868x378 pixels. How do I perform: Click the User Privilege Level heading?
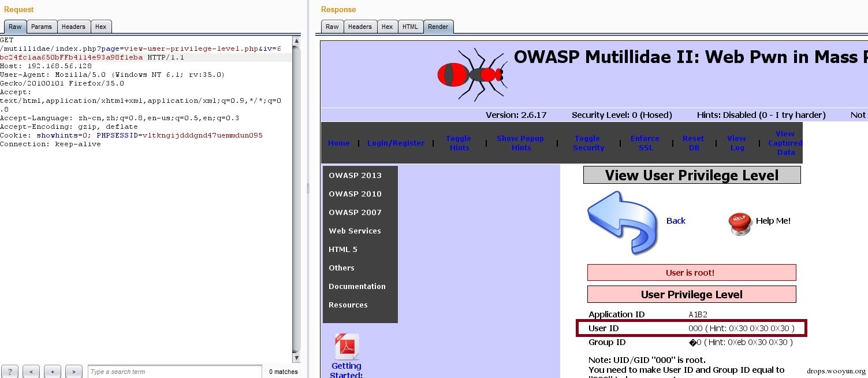[691, 294]
